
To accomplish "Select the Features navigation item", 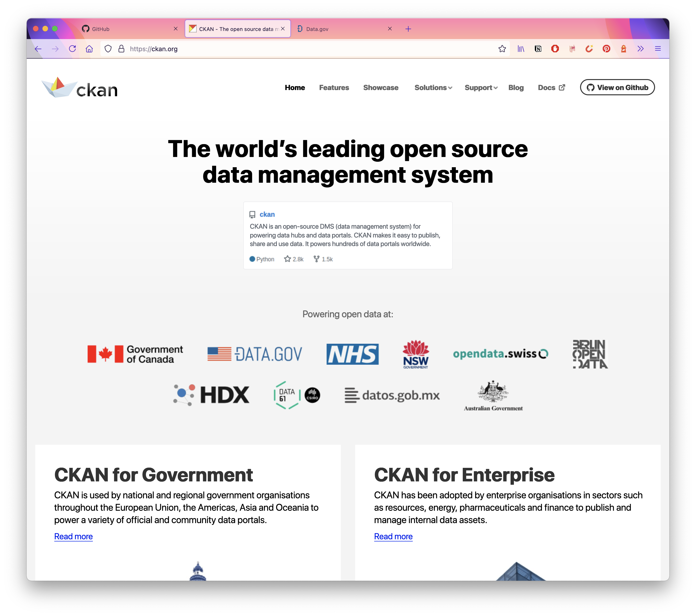I will tap(334, 88).
